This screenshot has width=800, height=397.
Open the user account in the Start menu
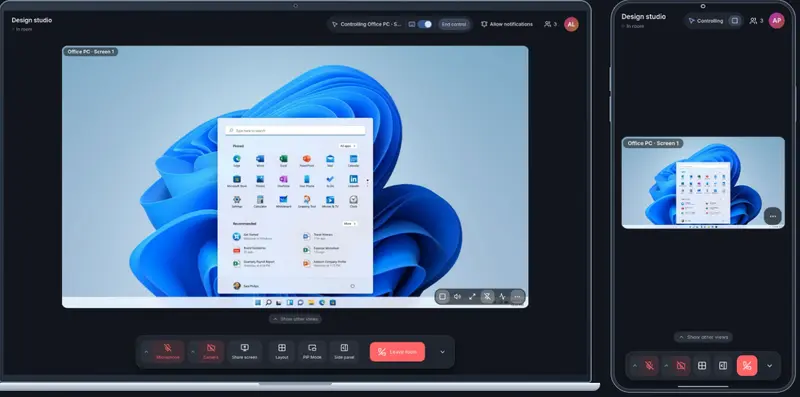coord(246,286)
